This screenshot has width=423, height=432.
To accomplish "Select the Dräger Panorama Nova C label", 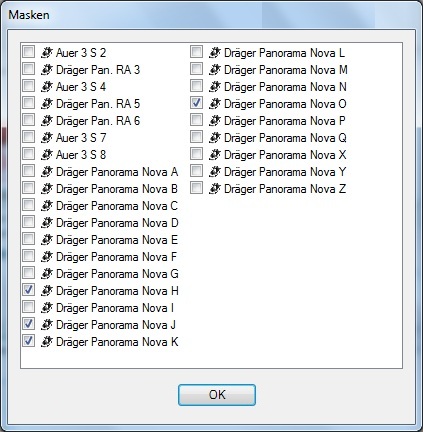I will point(117,206).
